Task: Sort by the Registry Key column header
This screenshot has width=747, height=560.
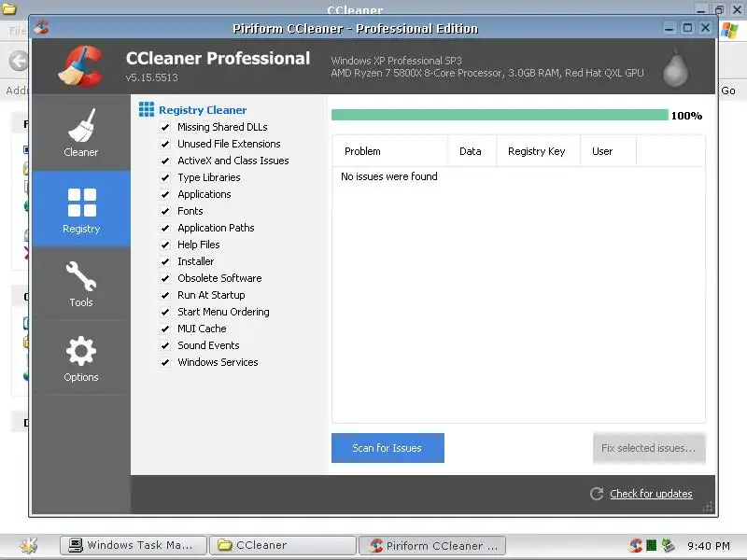Action: point(539,151)
